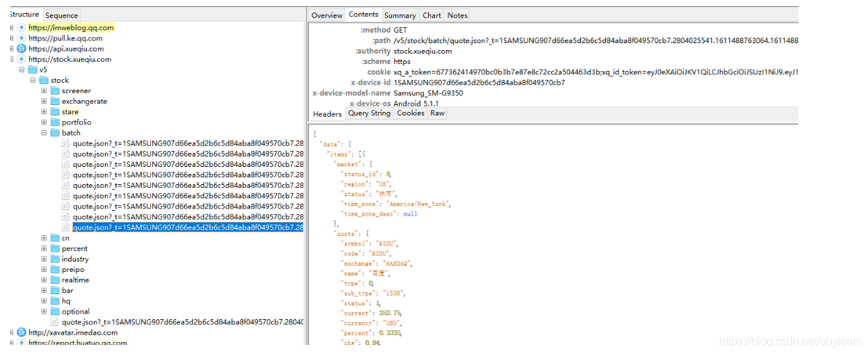Collapse the stock folder node
The image size is (868, 354).
click(x=33, y=81)
